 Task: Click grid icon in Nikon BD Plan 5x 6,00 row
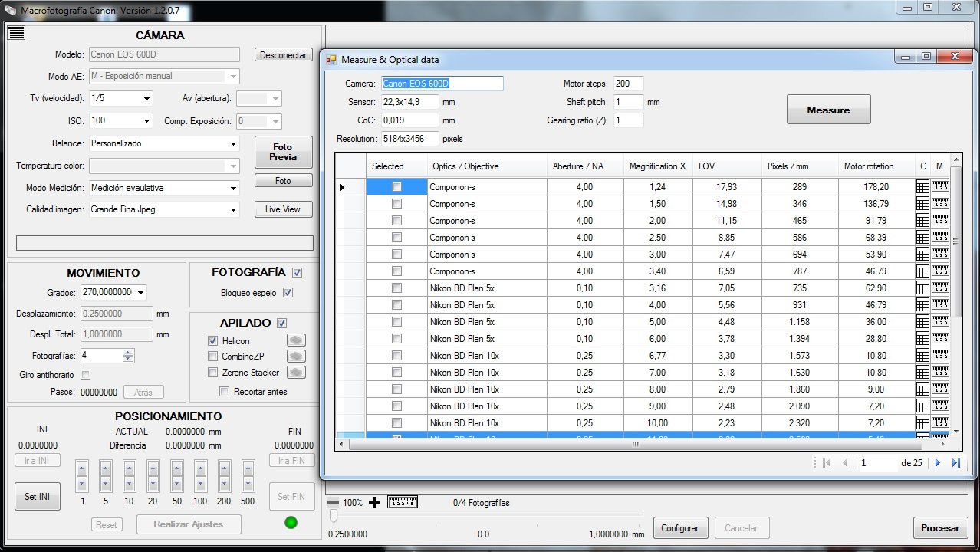(x=922, y=338)
